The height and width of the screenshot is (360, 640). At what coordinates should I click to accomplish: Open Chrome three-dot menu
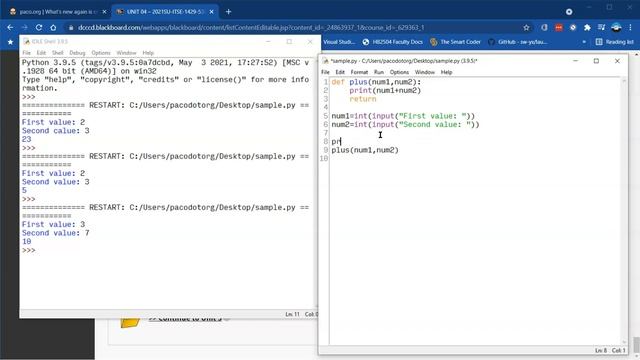tap(631, 27)
